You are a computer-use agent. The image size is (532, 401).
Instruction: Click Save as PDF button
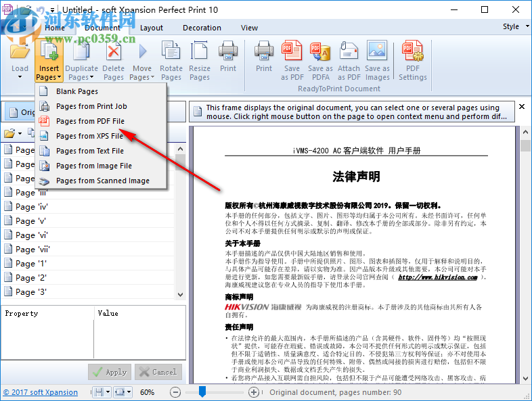[x=292, y=60]
